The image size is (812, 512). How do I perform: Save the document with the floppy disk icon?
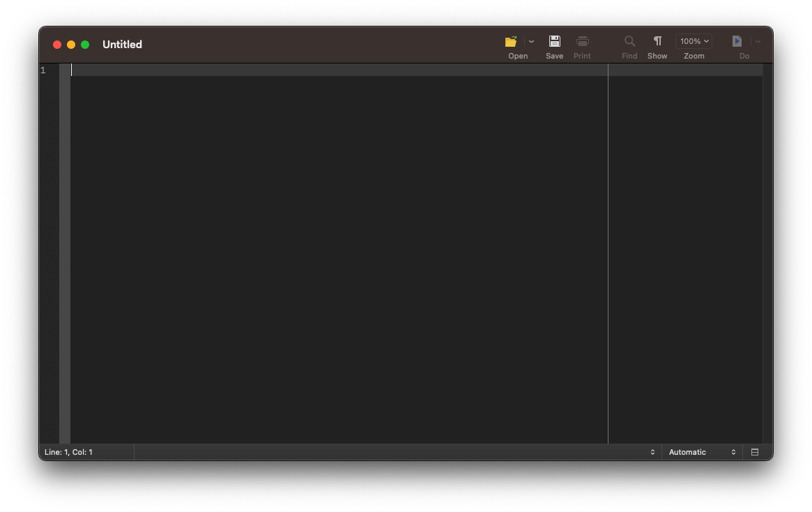[555, 41]
